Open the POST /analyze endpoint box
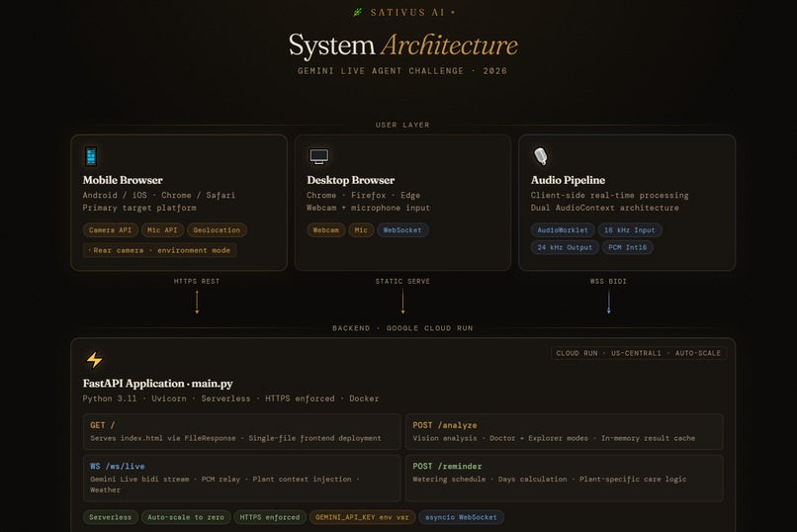Image resolution: width=797 pixels, height=532 pixels. (565, 431)
